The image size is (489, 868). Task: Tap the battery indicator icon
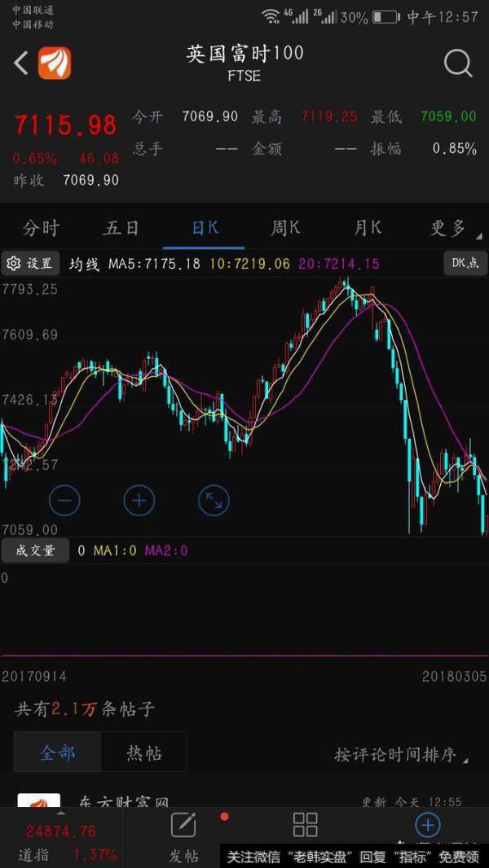click(385, 16)
